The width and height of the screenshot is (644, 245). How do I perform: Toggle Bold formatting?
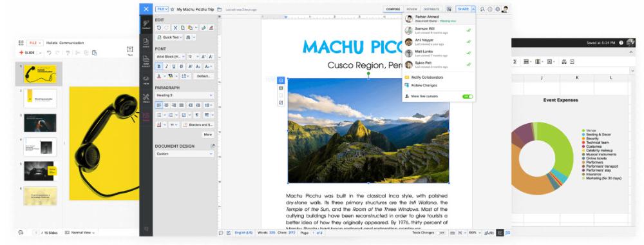(x=158, y=66)
